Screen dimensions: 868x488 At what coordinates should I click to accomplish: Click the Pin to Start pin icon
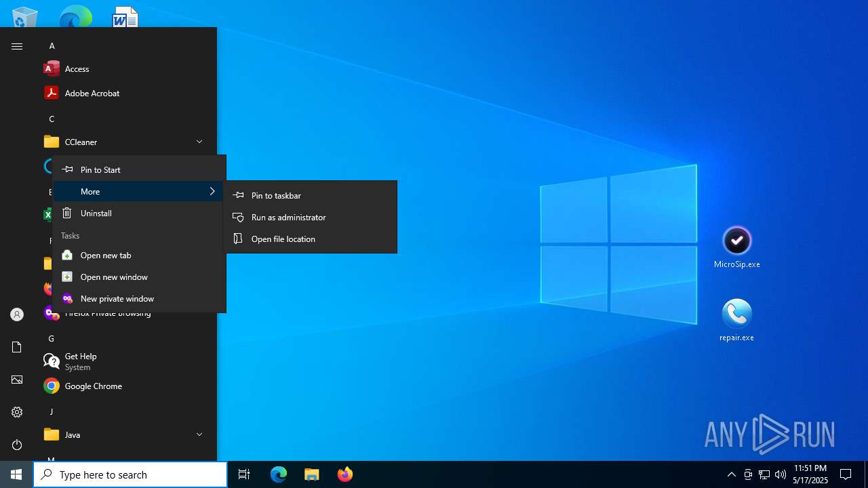click(x=67, y=169)
